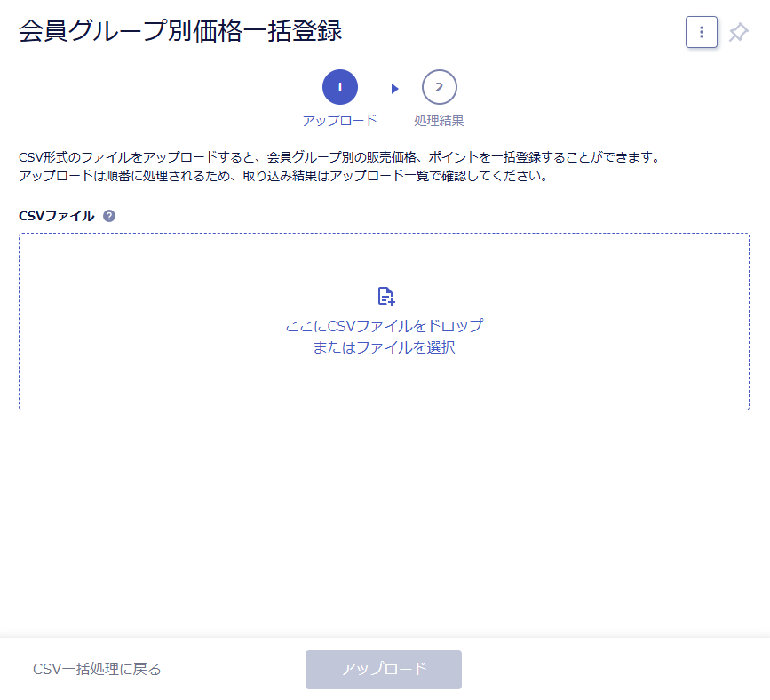This screenshot has height=700, width=770.
Task: Click the 会員グループ別価格一括登録 page title
Action: click(180, 31)
